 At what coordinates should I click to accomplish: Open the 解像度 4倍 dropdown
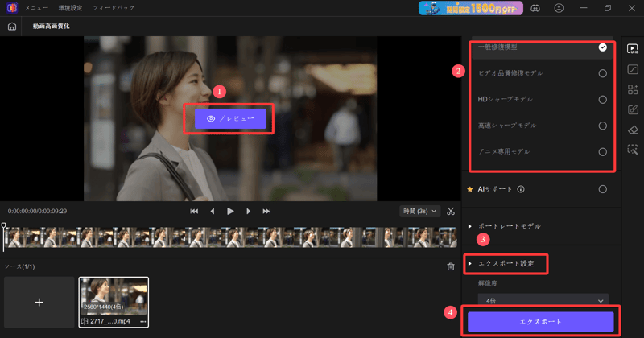pyautogui.click(x=541, y=300)
